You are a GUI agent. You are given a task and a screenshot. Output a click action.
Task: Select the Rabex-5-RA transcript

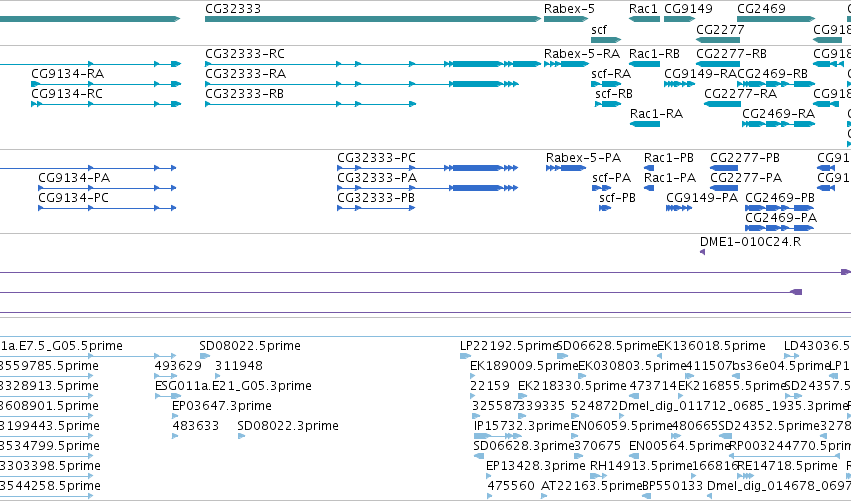coord(567,64)
